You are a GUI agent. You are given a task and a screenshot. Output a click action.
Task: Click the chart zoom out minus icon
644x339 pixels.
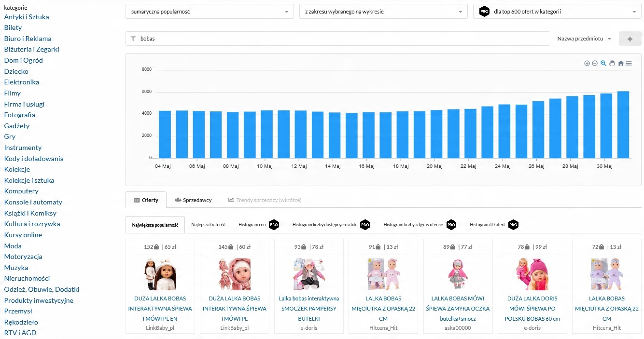tap(595, 63)
